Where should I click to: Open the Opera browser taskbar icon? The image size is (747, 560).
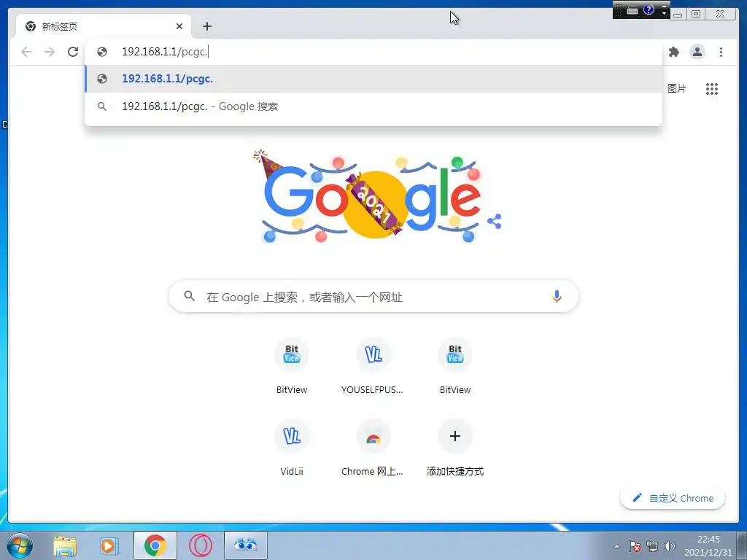[x=201, y=545]
